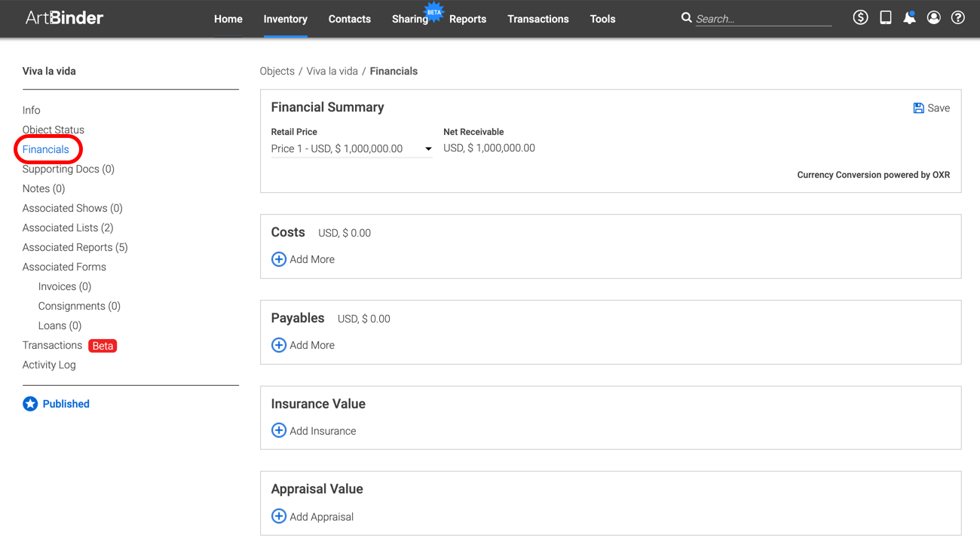Open Supporting Docs (0)
This screenshot has width=980, height=544.
point(69,169)
